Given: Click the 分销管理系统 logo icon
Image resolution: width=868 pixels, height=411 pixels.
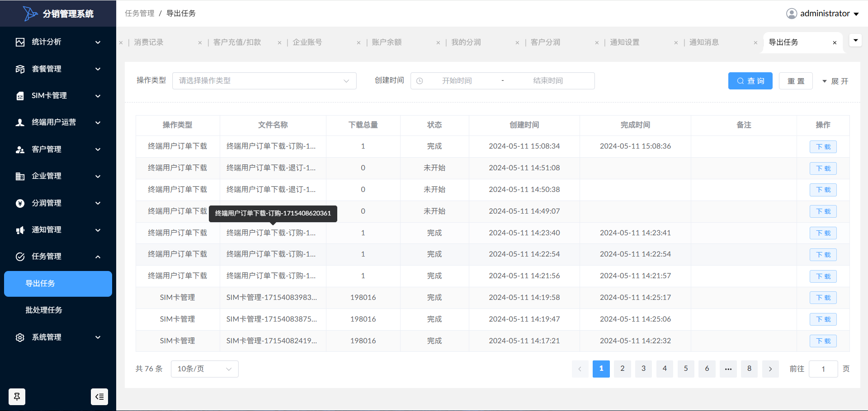Looking at the screenshot, I should coord(30,14).
